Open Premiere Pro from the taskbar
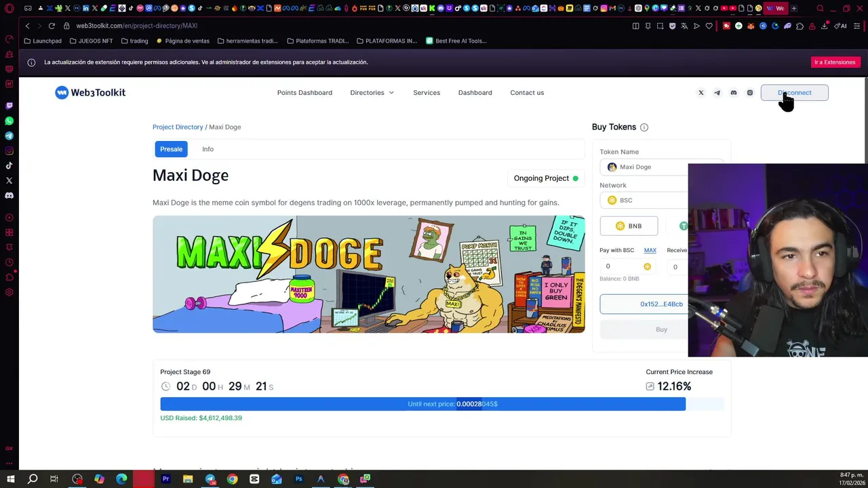 (165, 479)
